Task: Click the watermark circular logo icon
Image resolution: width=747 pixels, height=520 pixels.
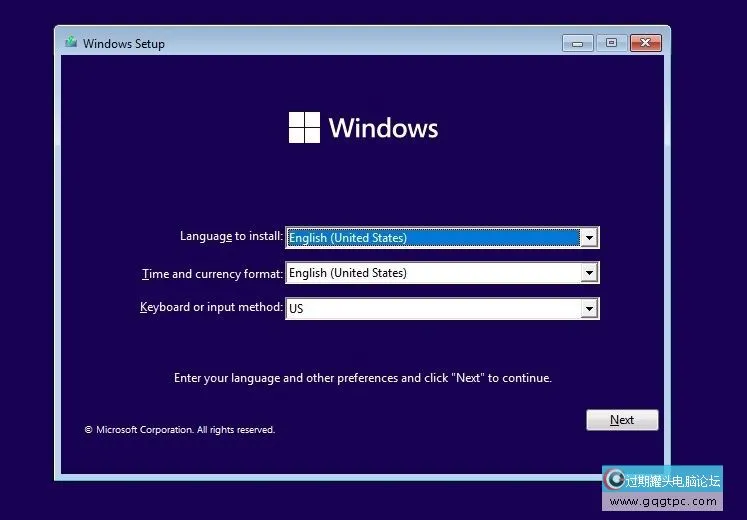Action: pos(615,480)
